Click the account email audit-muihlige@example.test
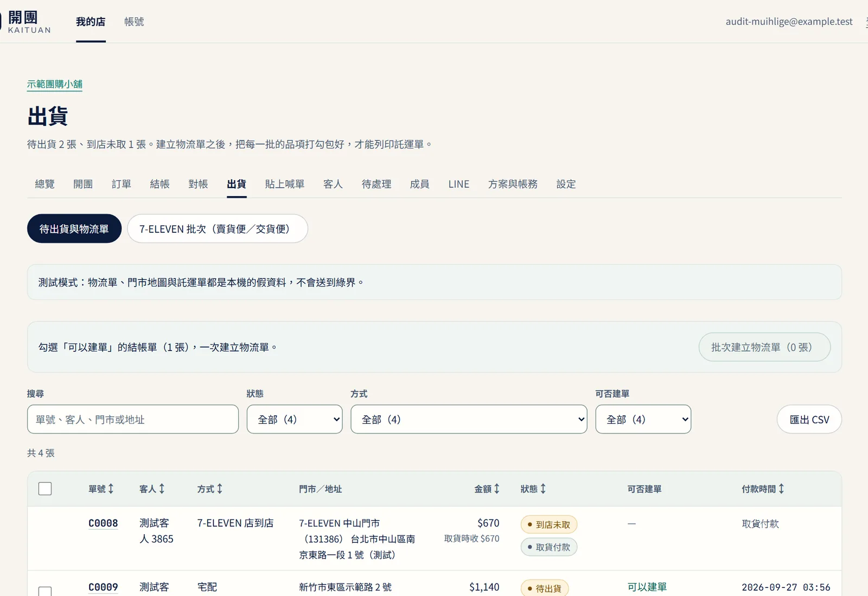 [789, 22]
